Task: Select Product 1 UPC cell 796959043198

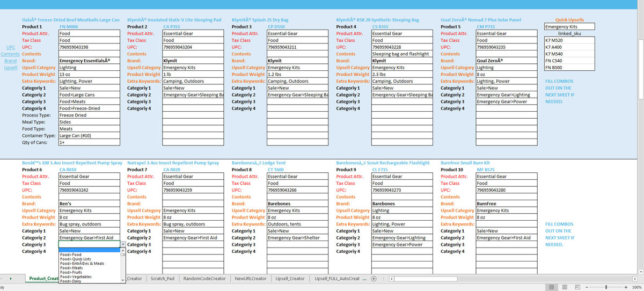Action: (89, 47)
